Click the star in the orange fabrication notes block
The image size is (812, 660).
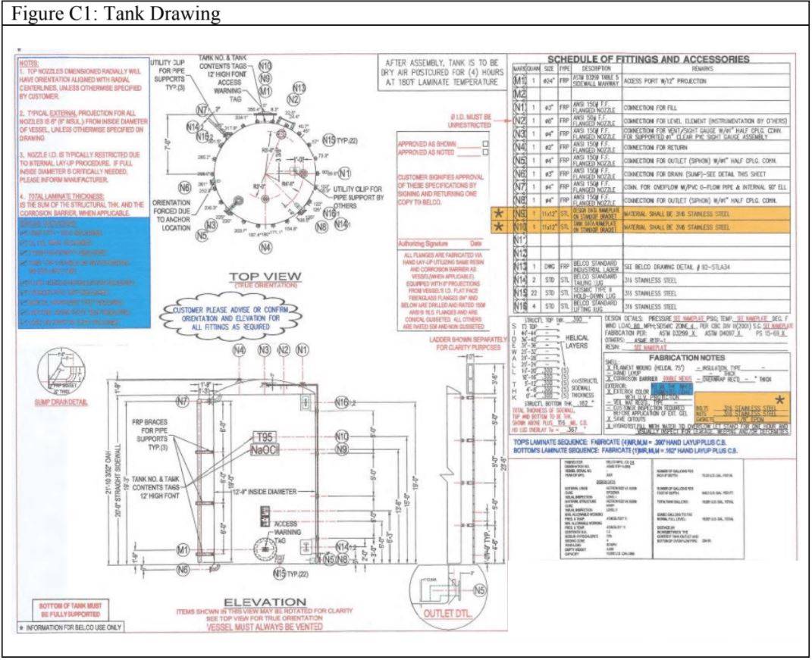point(780,400)
